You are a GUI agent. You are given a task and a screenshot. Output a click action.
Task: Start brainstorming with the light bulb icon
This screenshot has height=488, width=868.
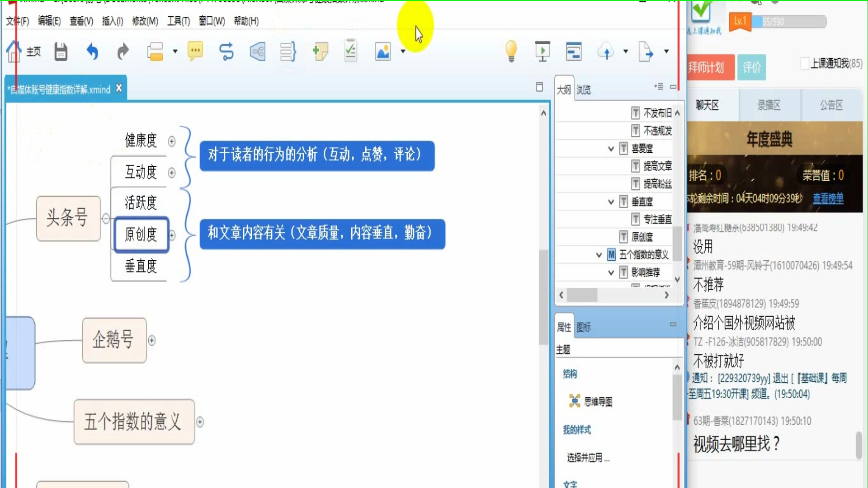point(511,51)
